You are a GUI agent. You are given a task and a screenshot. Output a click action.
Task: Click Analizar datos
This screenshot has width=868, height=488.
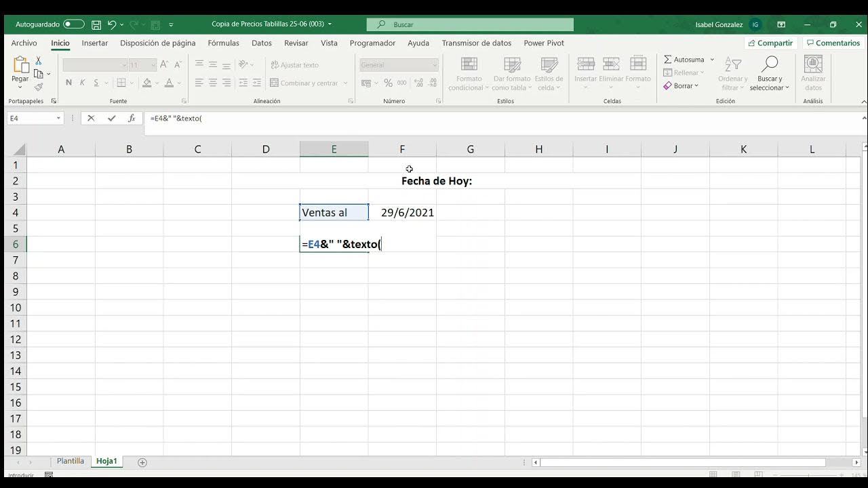tap(813, 74)
